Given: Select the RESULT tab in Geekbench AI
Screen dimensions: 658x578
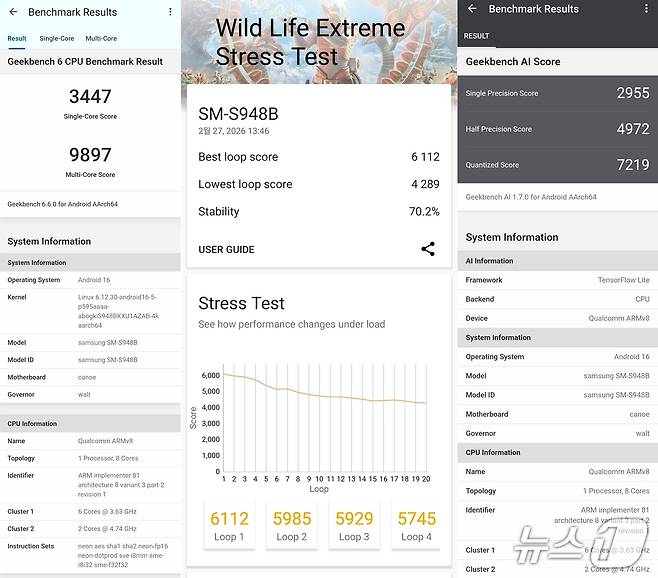Looking at the screenshot, I should coord(476,36).
